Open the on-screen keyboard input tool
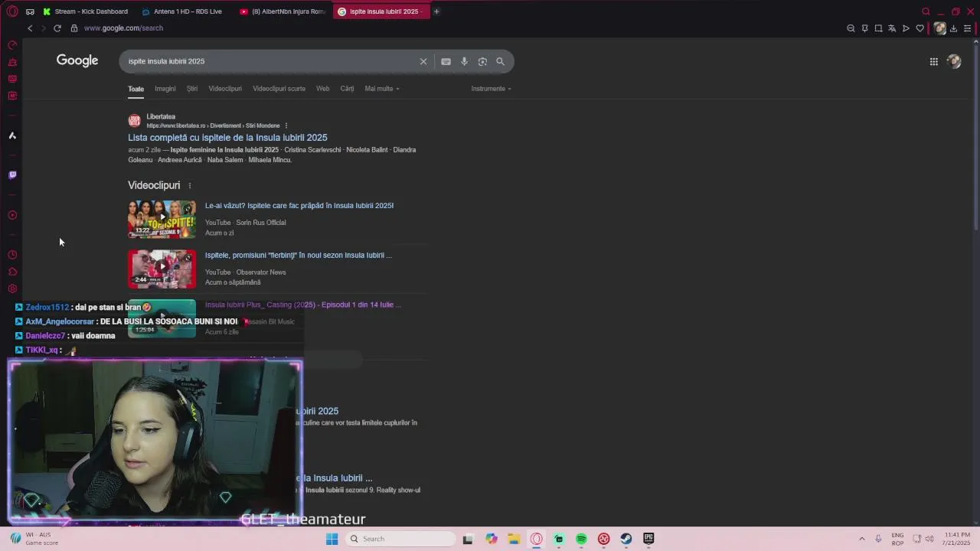980x551 pixels. pyautogui.click(x=446, y=61)
